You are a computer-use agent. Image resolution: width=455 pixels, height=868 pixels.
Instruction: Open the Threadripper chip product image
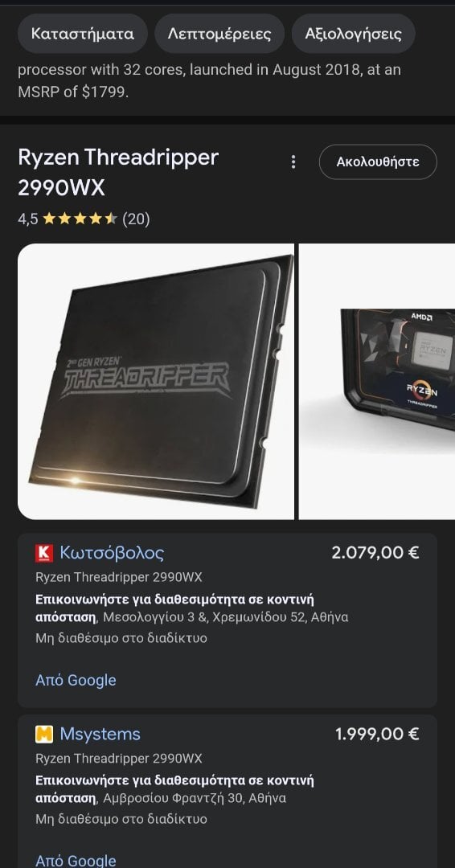coord(155,382)
